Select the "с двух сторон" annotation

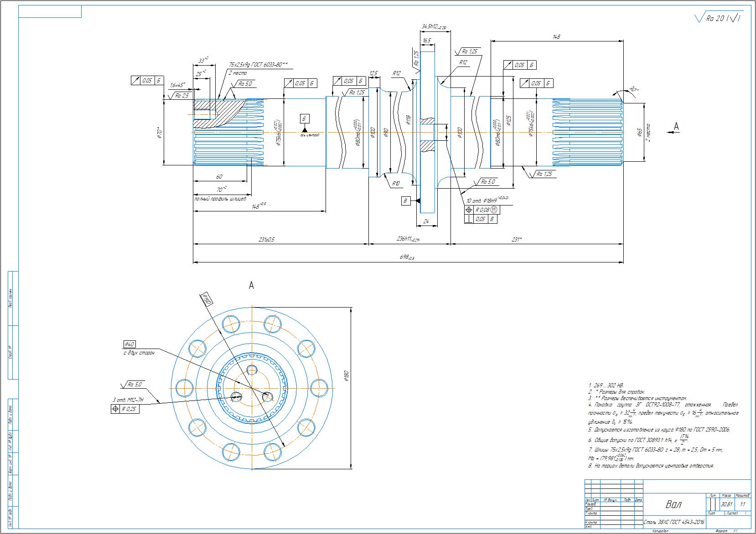139,353
